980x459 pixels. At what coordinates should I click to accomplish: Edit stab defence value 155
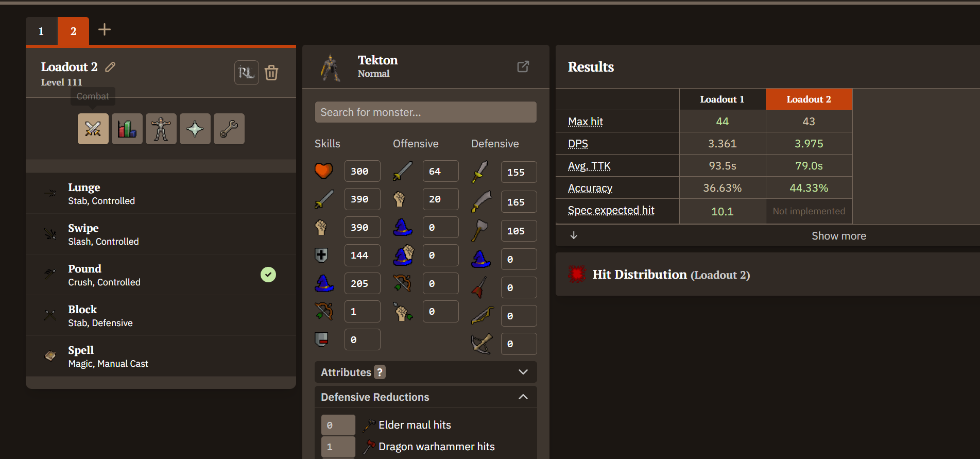click(519, 172)
